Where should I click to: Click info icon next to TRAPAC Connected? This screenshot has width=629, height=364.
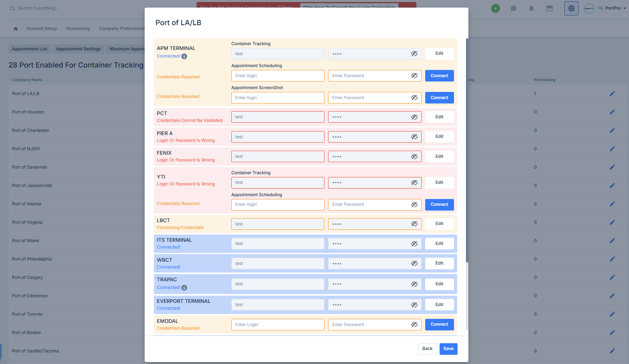coord(184,288)
